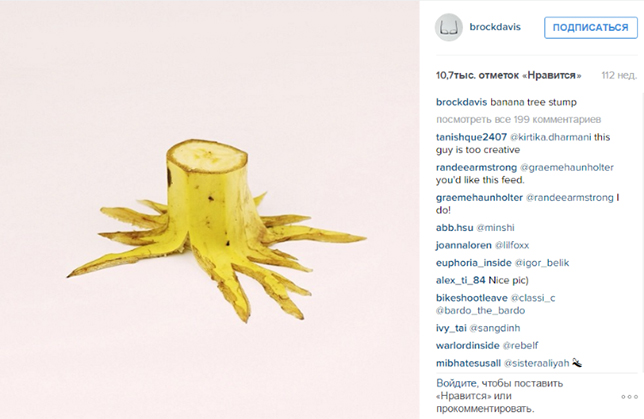Open abb.hsu commenter profile
Image resolution: width=644 pixels, height=419 pixels.
click(x=454, y=228)
